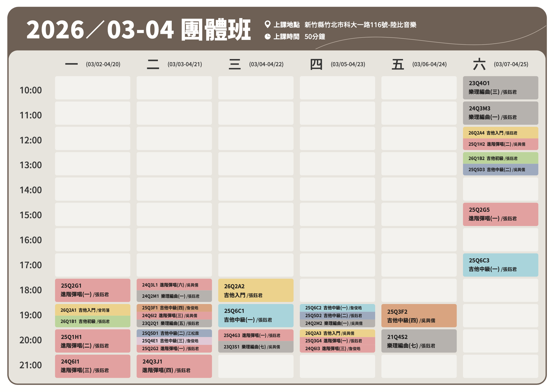Click the clock icon beside 上課時間
Image resolution: width=554 pixels, height=392 pixels.
(x=267, y=36)
